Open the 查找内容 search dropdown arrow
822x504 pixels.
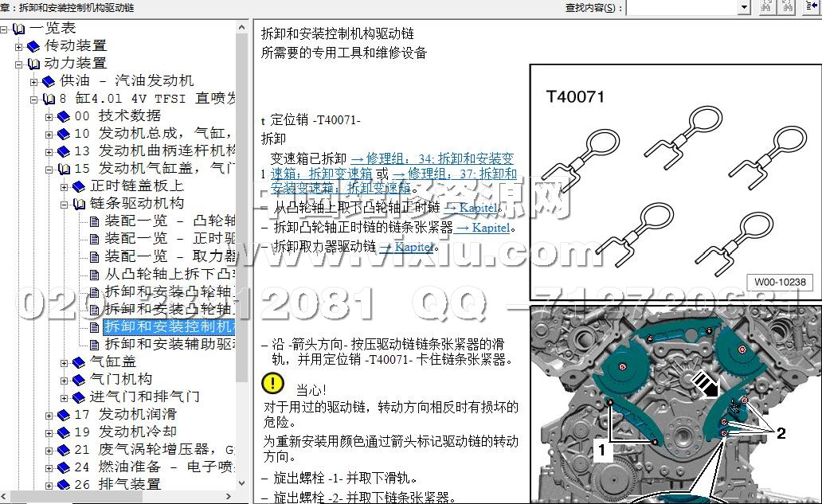pyautogui.click(x=744, y=7)
